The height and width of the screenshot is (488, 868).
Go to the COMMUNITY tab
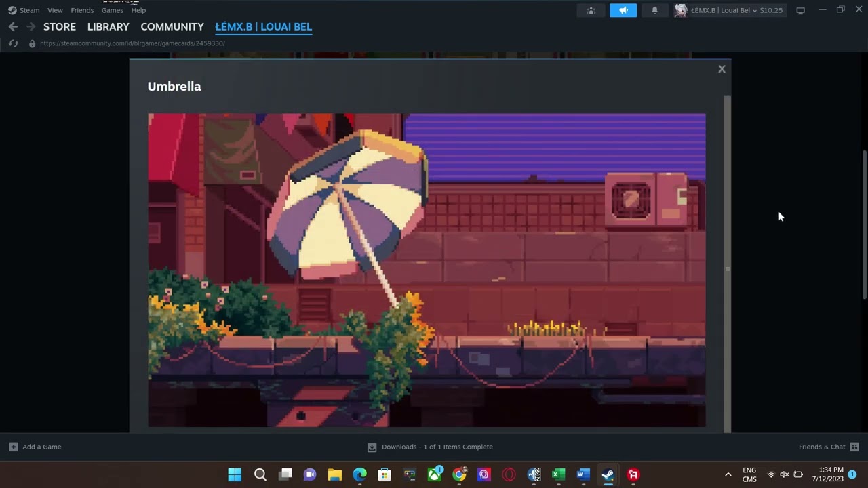coord(172,26)
